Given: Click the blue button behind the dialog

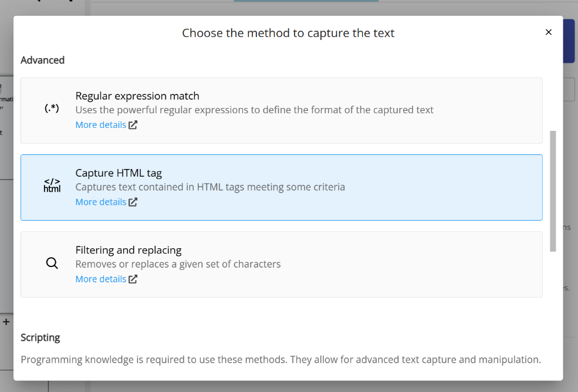Looking at the screenshot, I should click(x=569, y=41).
